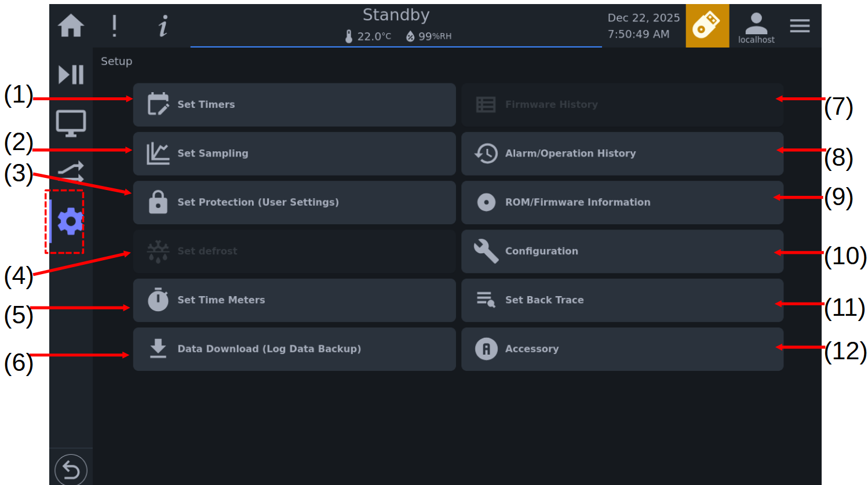
Task: Click the disc icon on ROM/Firmware Information
Action: [x=486, y=202]
